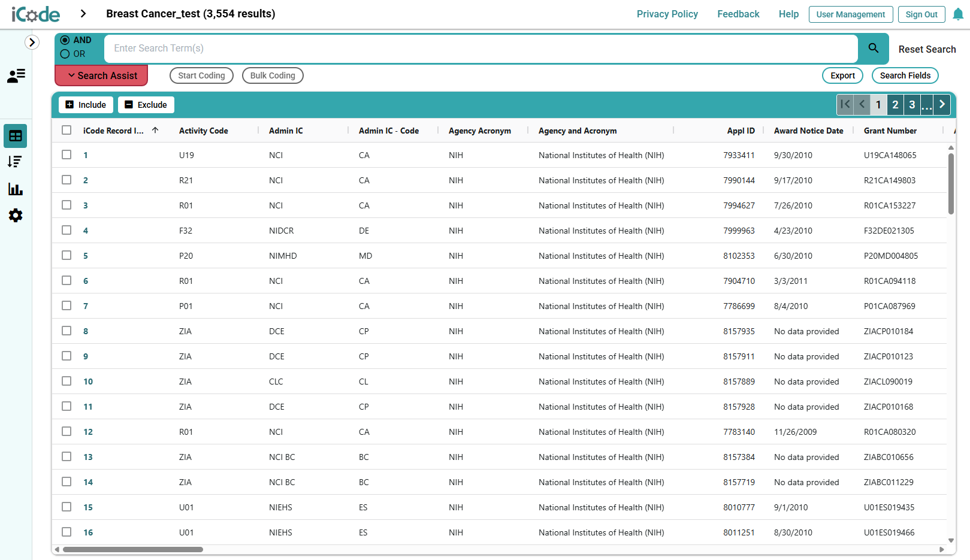Open record link 15

click(x=88, y=507)
